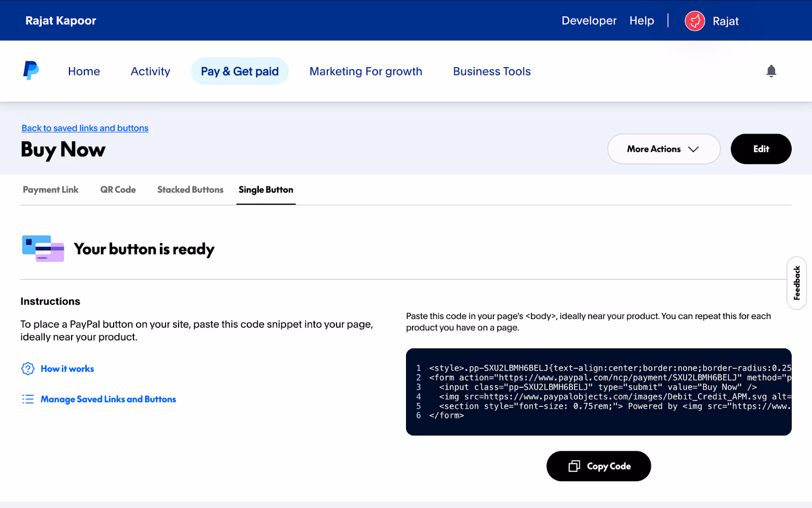The image size is (812, 508).
Task: Click the copy icon in Copy Code button
Action: click(574, 466)
